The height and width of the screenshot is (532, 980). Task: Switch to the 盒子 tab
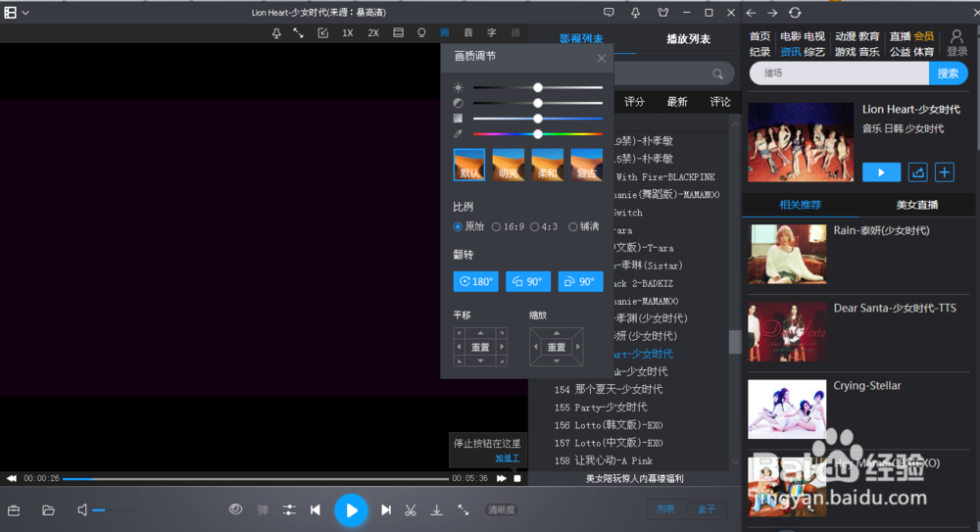706,508
